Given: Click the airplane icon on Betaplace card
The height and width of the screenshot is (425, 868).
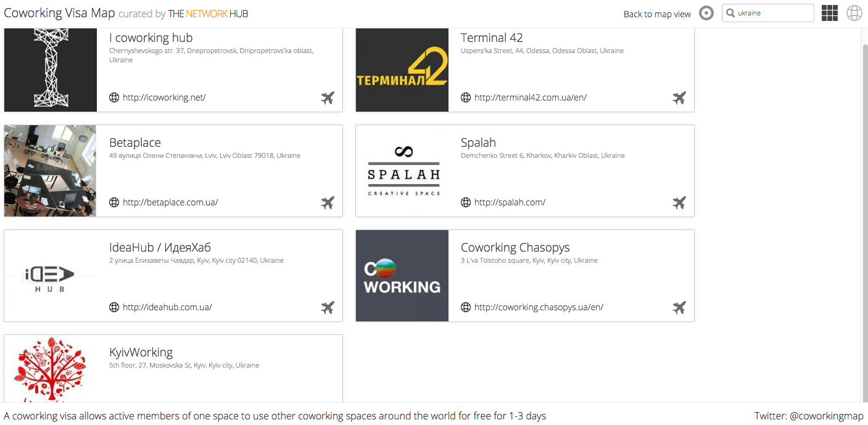Looking at the screenshot, I should point(328,202).
